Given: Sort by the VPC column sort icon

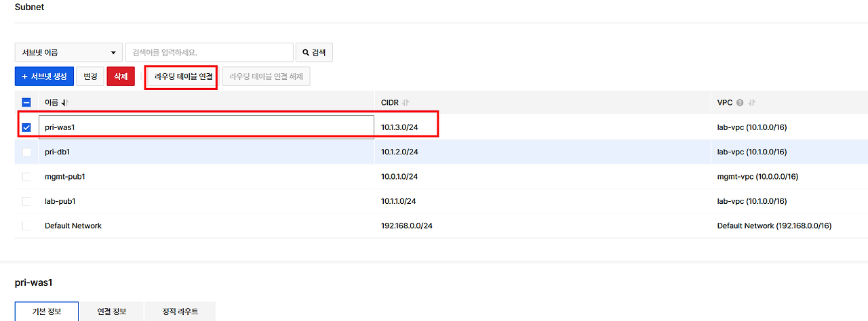Looking at the screenshot, I should pyautogui.click(x=751, y=102).
